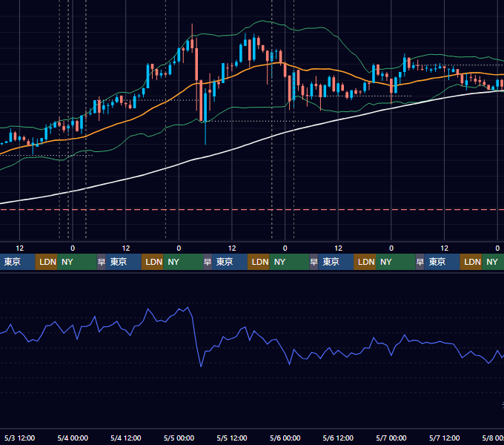
Task: Click the 5/4 00:00 date label
Action: (73, 438)
